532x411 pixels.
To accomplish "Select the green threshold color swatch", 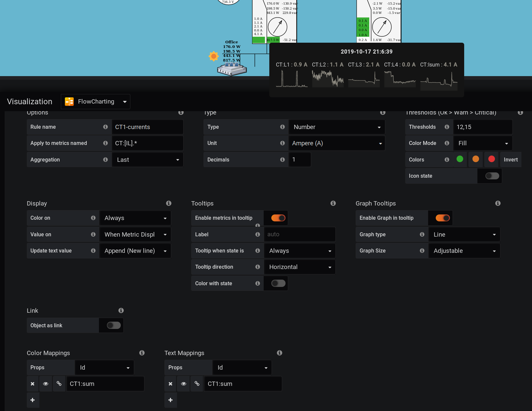I will coord(460,159).
